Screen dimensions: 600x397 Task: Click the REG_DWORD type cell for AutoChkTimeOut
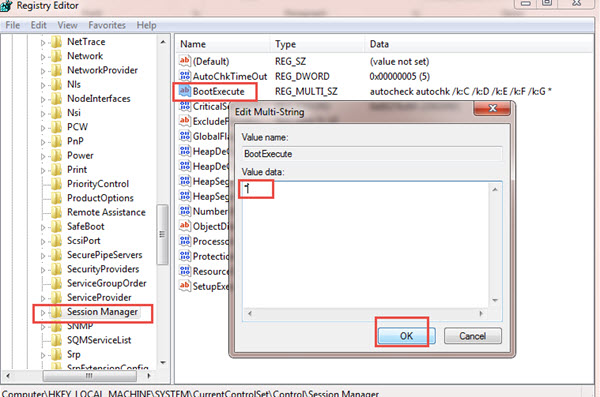[x=302, y=76]
